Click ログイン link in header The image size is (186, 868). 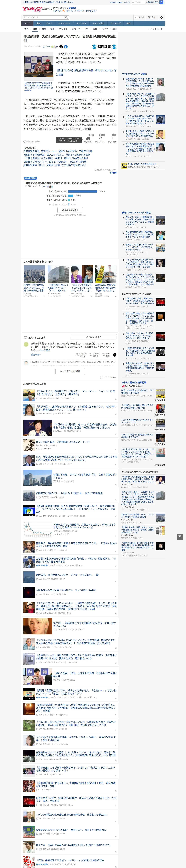[57, 11]
